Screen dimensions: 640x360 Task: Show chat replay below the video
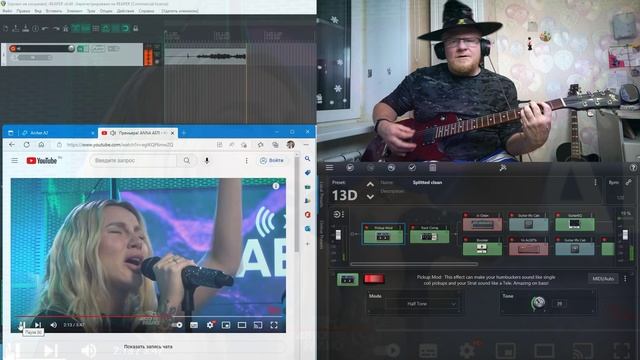(148, 347)
